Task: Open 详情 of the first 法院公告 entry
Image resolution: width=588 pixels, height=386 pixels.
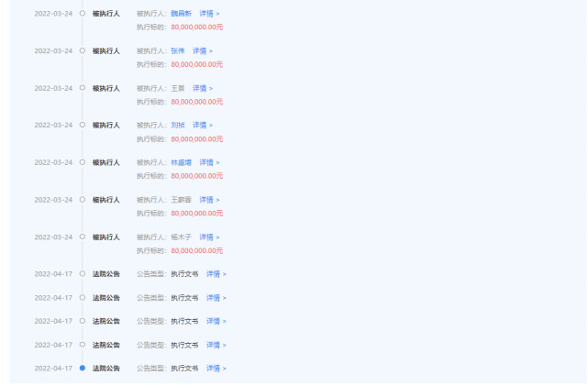Action: 216,273
